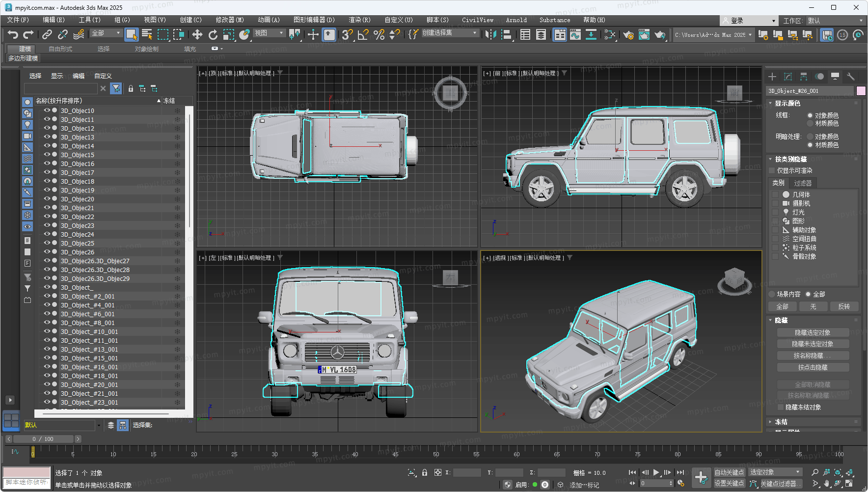The width and height of the screenshot is (868, 492).
Task: Check the Lights (灯光) hide category box
Action: click(775, 212)
